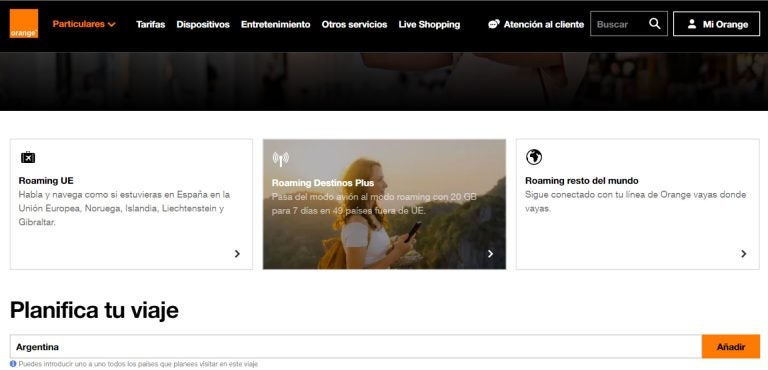Screen dimensions: 768x370
Task: Click the suitcase icon in Roaming UE card
Action: point(28,157)
